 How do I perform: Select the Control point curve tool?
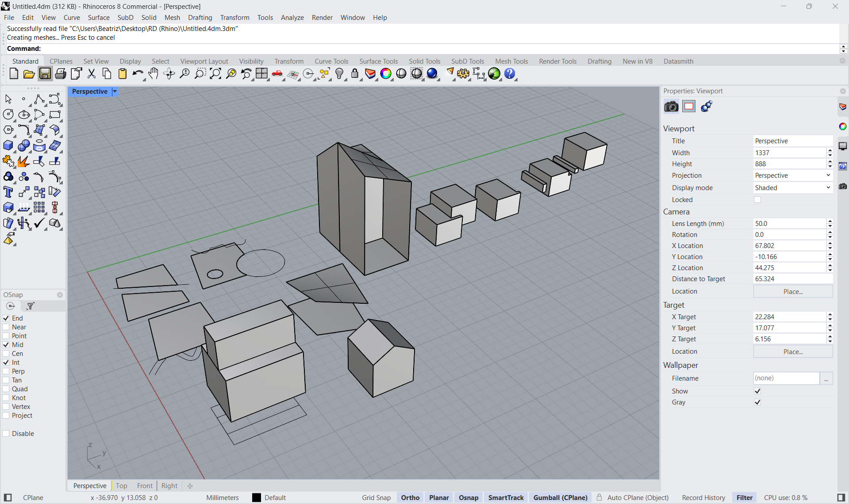pos(54,98)
